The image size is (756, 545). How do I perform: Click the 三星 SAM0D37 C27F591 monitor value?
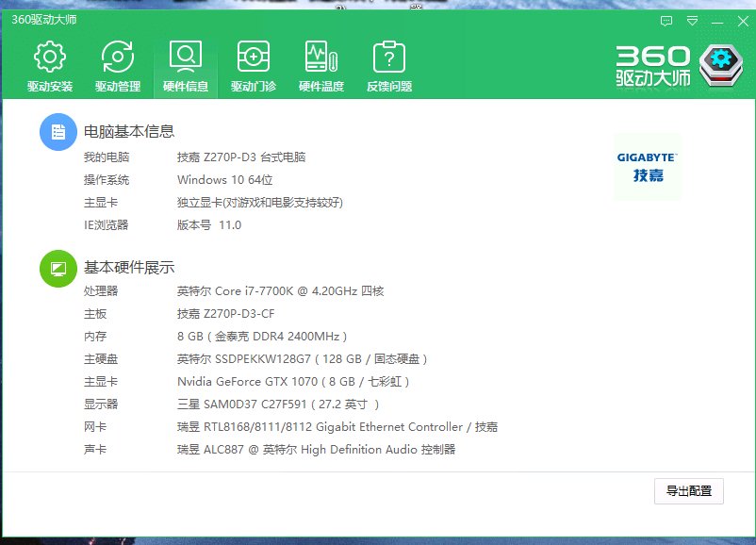click(x=278, y=405)
